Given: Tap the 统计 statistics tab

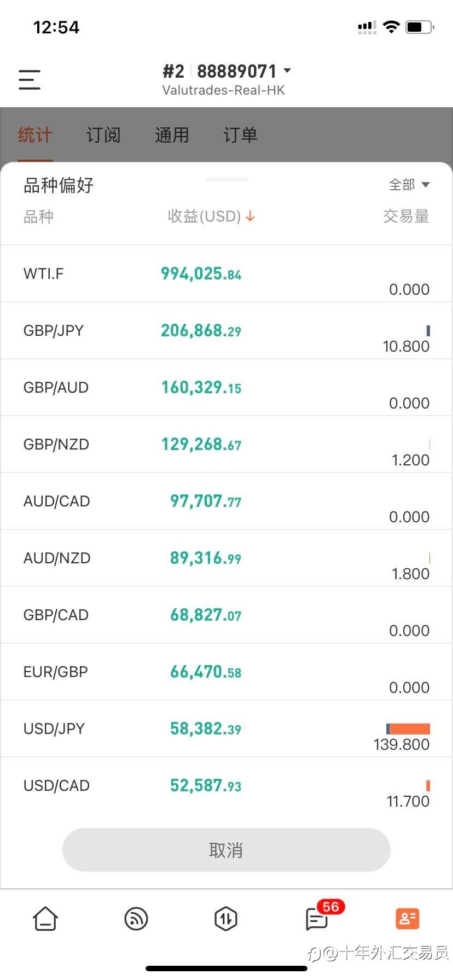Looking at the screenshot, I should pyautogui.click(x=35, y=135).
